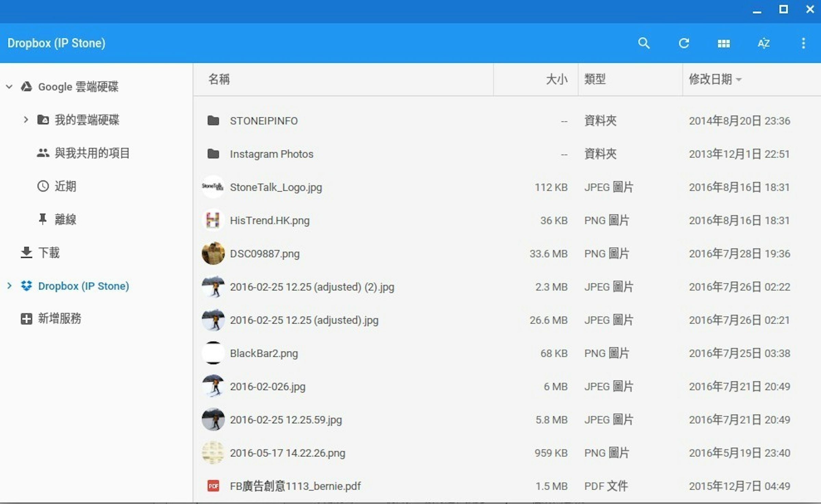Select the STONEIPINFO folder name
Screen dimensions: 821x504
(x=264, y=121)
